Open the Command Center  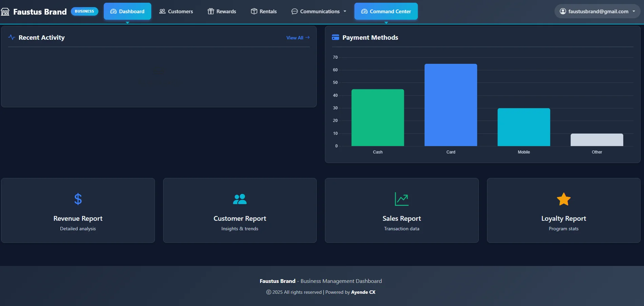[x=386, y=11]
